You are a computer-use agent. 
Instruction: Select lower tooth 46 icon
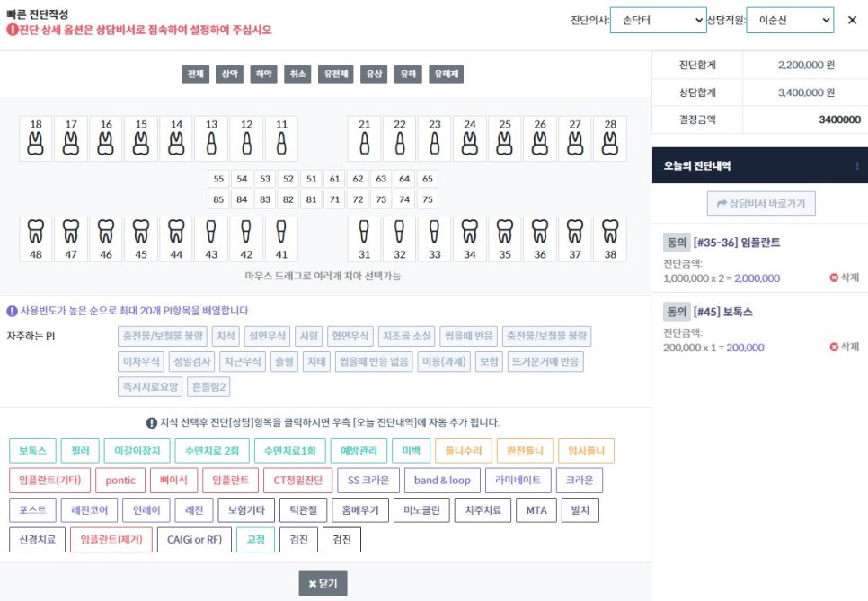pyautogui.click(x=106, y=239)
